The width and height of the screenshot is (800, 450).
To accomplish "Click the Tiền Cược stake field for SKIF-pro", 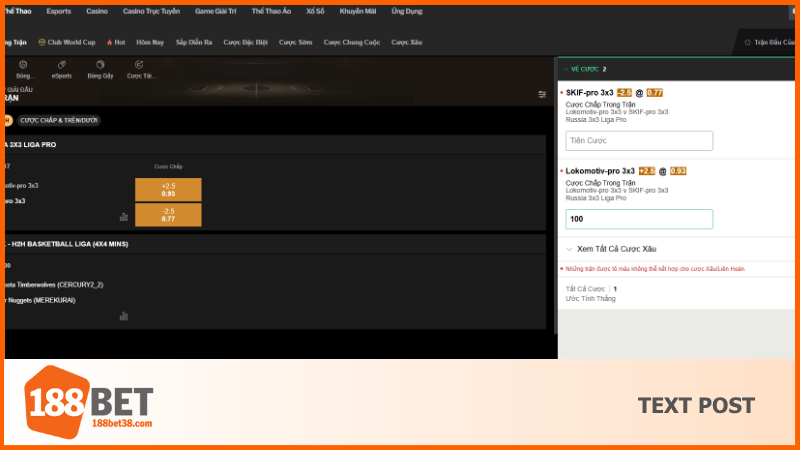I will click(x=639, y=141).
